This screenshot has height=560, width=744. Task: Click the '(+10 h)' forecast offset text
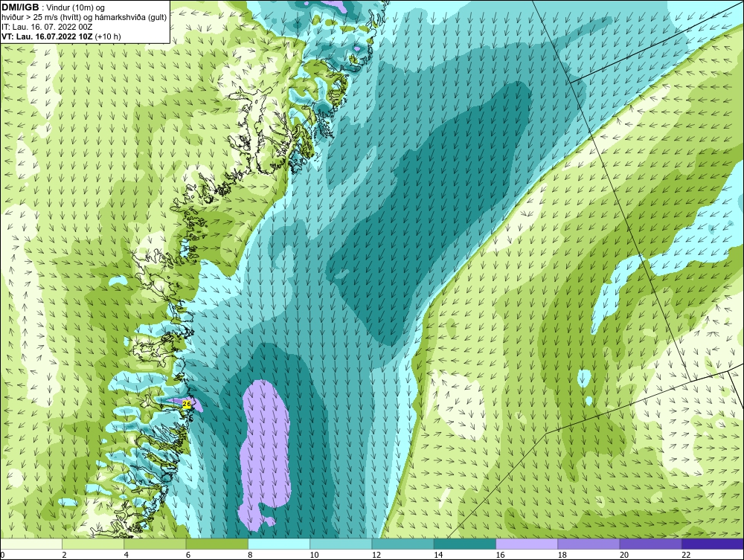(x=108, y=36)
